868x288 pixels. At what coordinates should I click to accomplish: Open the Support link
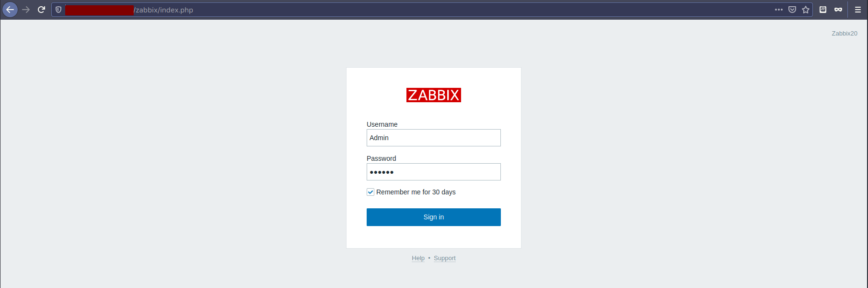[x=445, y=258]
